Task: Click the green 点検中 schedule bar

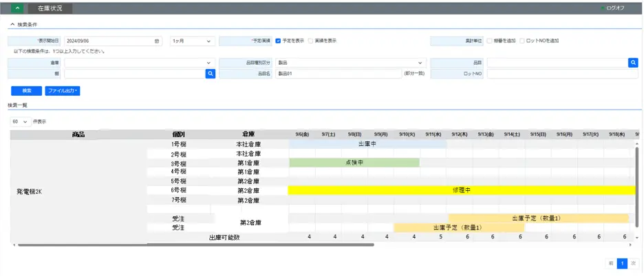Action: (354, 163)
